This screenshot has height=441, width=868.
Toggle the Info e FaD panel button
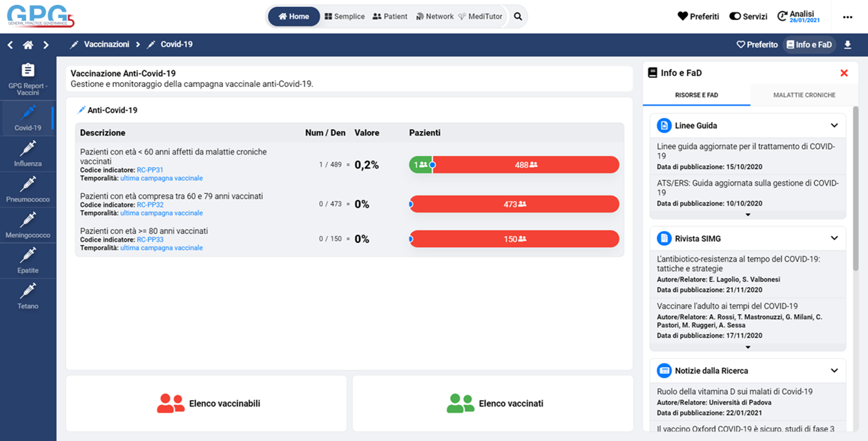click(x=809, y=45)
